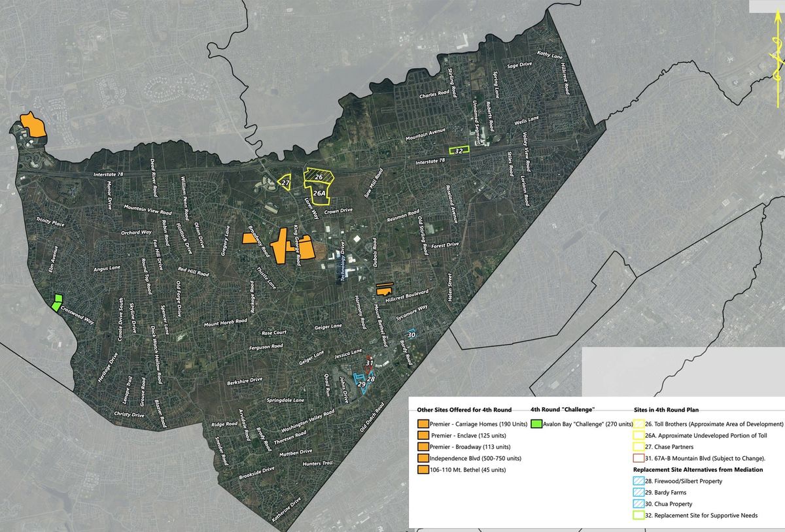Click the 'Kathy Lane' street label
Viewport: 785px width, 532px height.
(x=549, y=56)
